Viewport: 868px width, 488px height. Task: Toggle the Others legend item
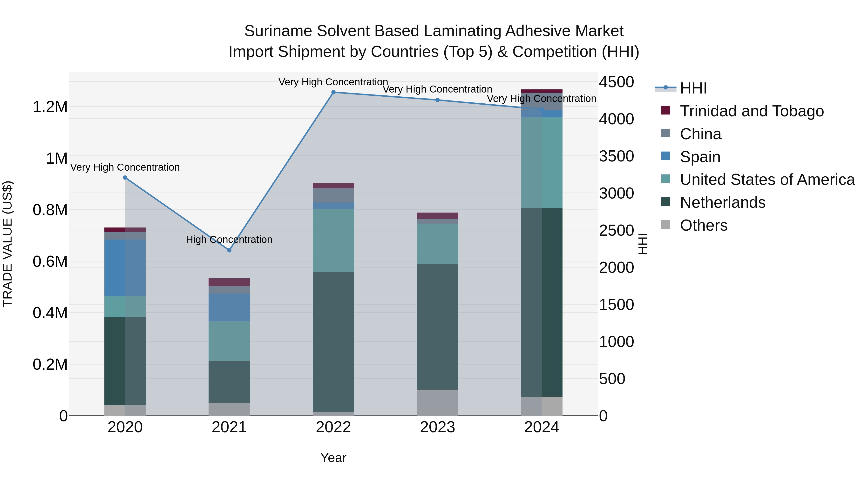[694, 225]
